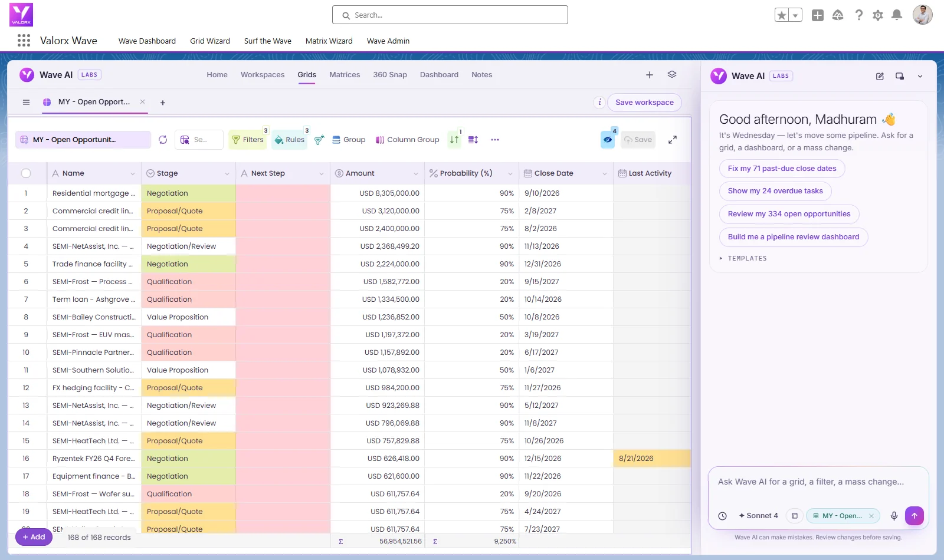Image resolution: width=944 pixels, height=560 pixels.
Task: Click the Save workspace button
Action: coord(644,103)
